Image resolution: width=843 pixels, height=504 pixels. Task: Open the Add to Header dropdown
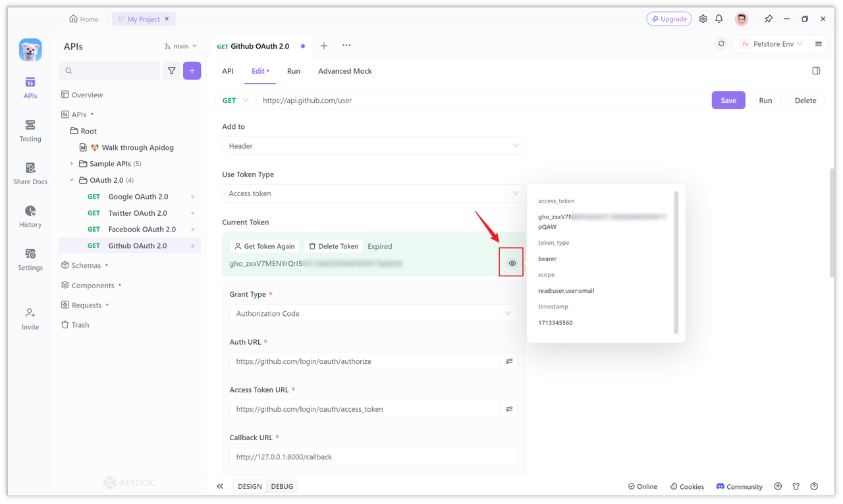(x=373, y=146)
